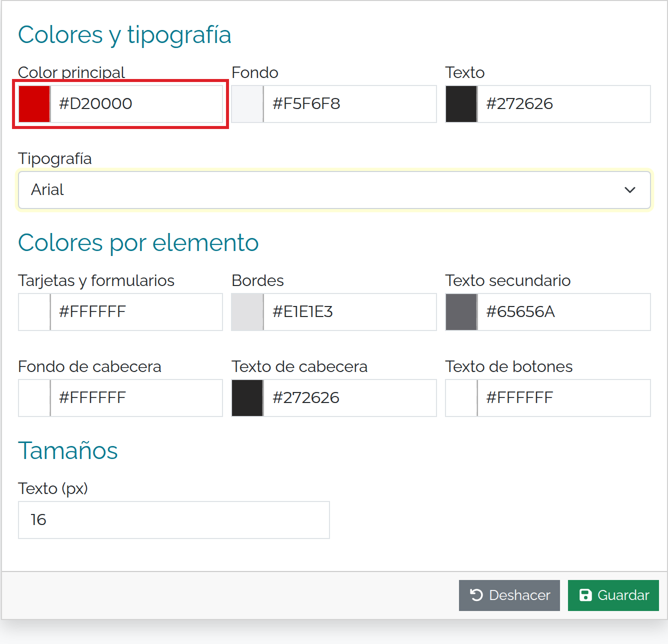The height and width of the screenshot is (644, 668).
Task: Edit the Fondo de cabecera hex field
Action: point(136,398)
